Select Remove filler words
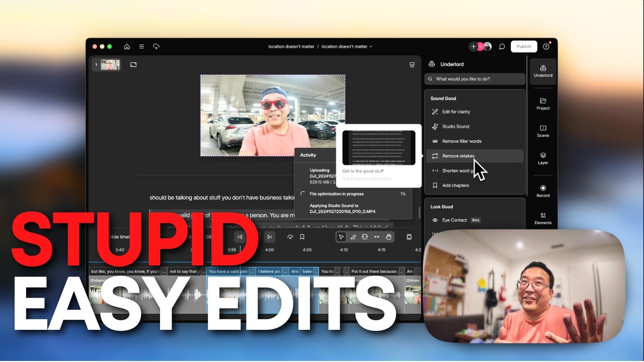 (474, 141)
